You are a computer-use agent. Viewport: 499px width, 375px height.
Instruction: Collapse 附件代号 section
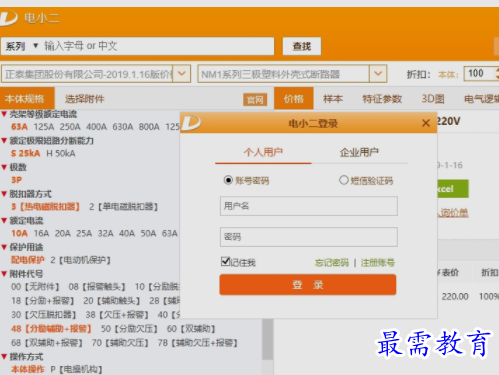tap(4, 274)
